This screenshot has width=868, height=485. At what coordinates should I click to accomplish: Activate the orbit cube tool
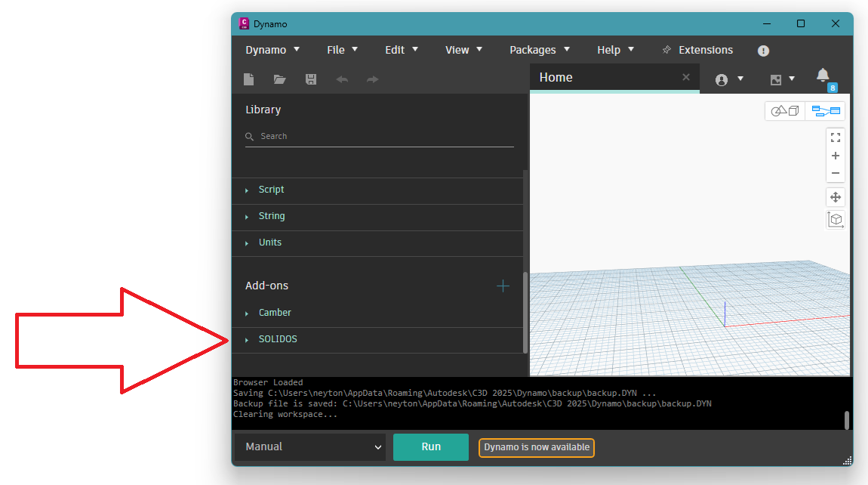(836, 220)
